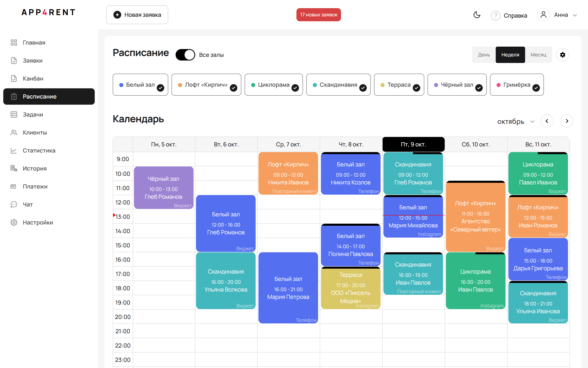Open Белый зал booking of Мария Петрова
The image size is (588, 368).
pos(288,288)
